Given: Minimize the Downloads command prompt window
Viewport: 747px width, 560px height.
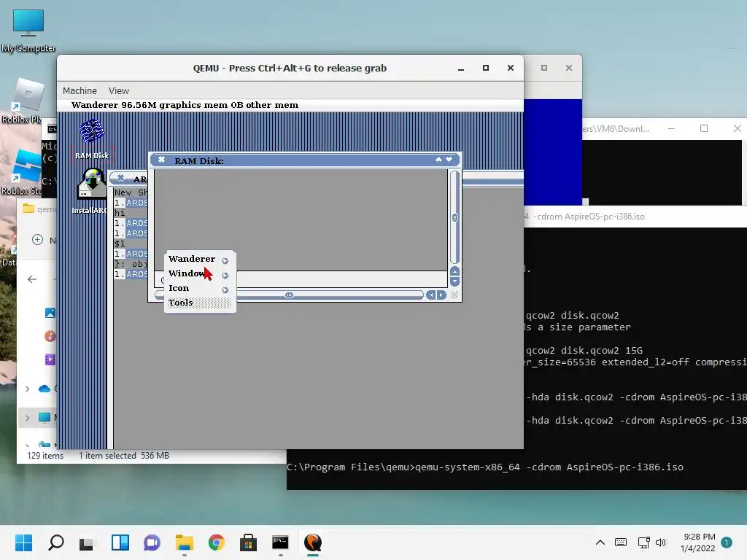Looking at the screenshot, I should [671, 128].
